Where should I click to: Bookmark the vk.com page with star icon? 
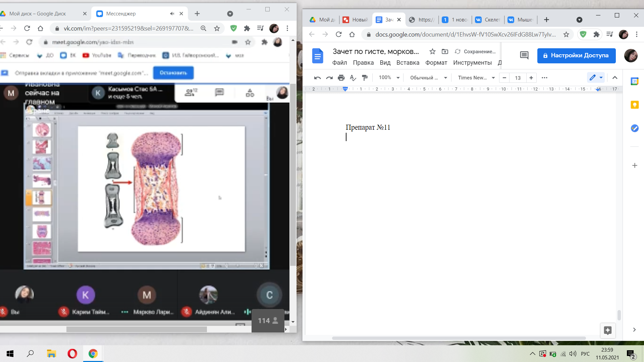click(217, 28)
